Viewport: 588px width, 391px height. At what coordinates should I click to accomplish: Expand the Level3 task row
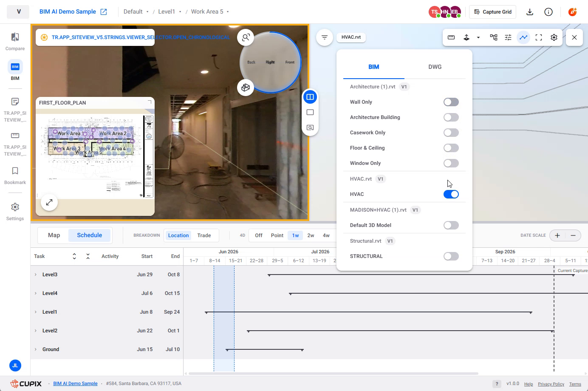36,275
